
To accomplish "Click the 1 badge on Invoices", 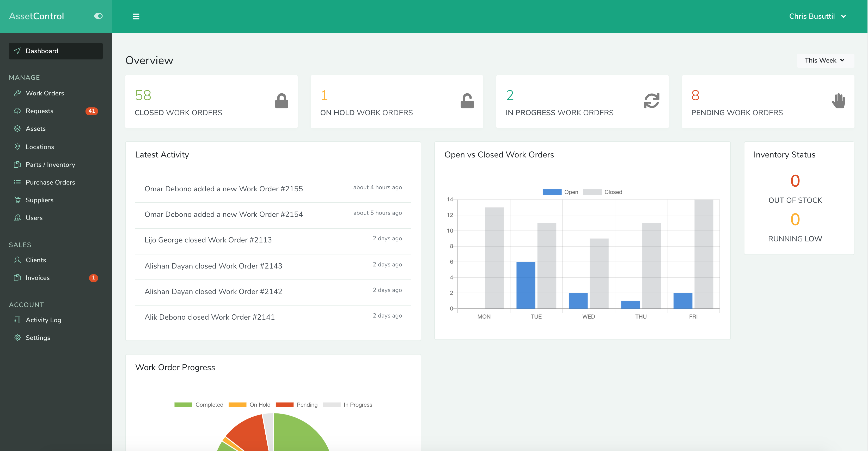I will coord(93,278).
